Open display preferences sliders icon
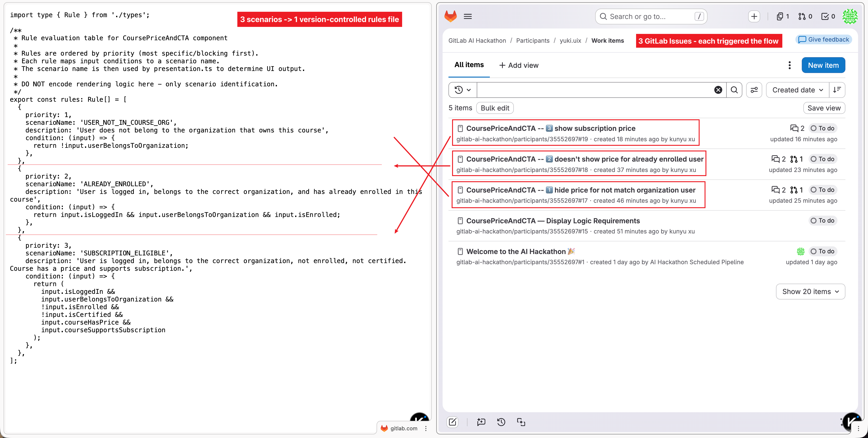The image size is (868, 438). [754, 90]
